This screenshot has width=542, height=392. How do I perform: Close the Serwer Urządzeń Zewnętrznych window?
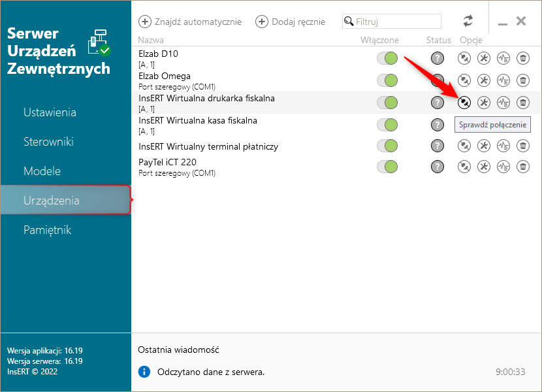521,21
